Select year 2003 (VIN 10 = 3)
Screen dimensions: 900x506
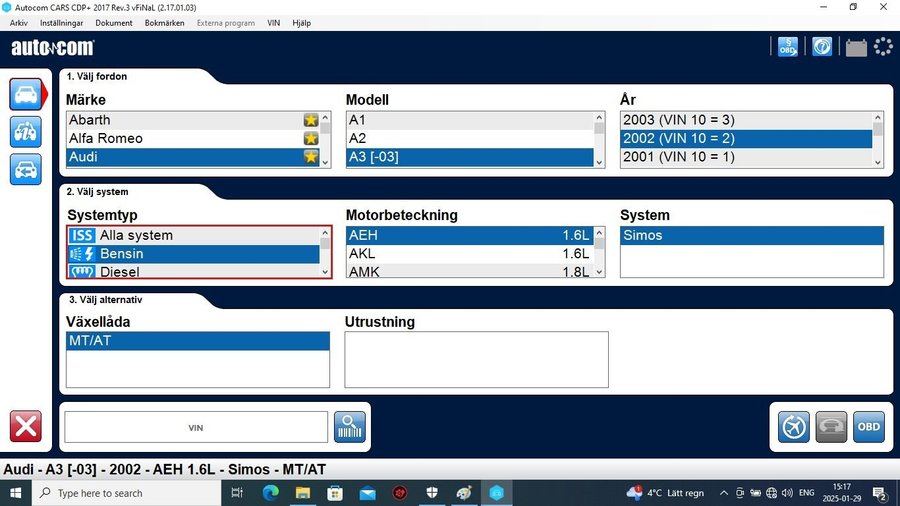744,120
